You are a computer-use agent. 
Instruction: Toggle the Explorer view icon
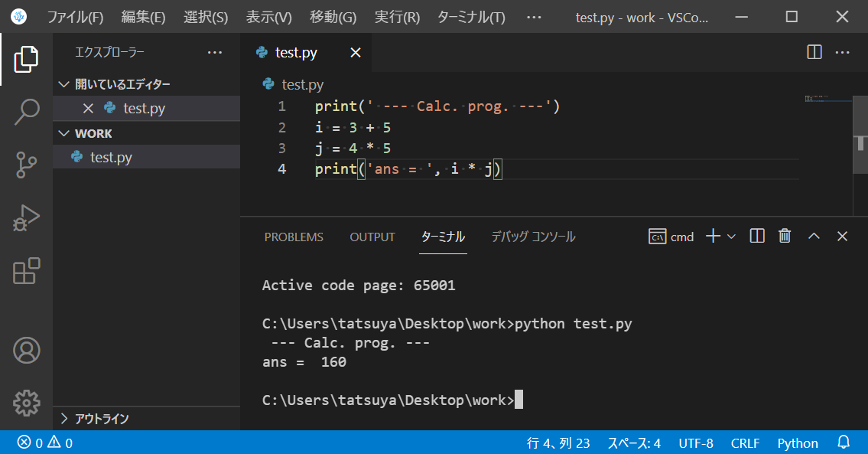(26, 59)
